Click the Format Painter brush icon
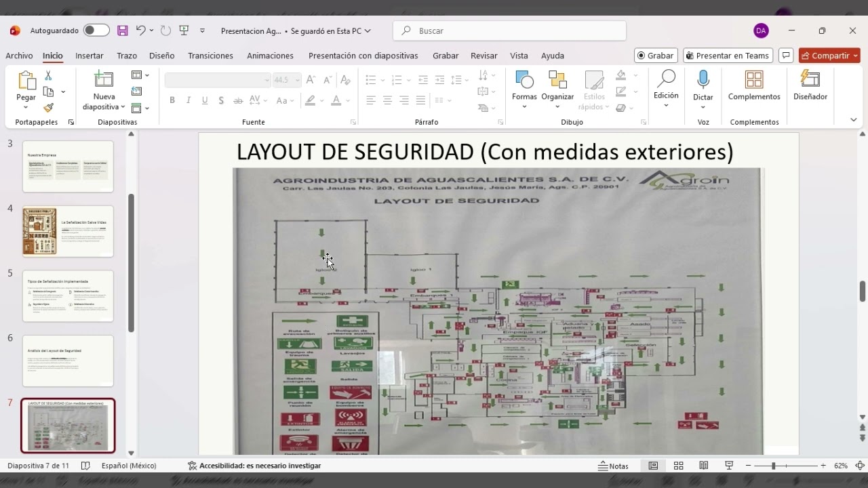This screenshot has width=868, height=488. click(x=48, y=108)
